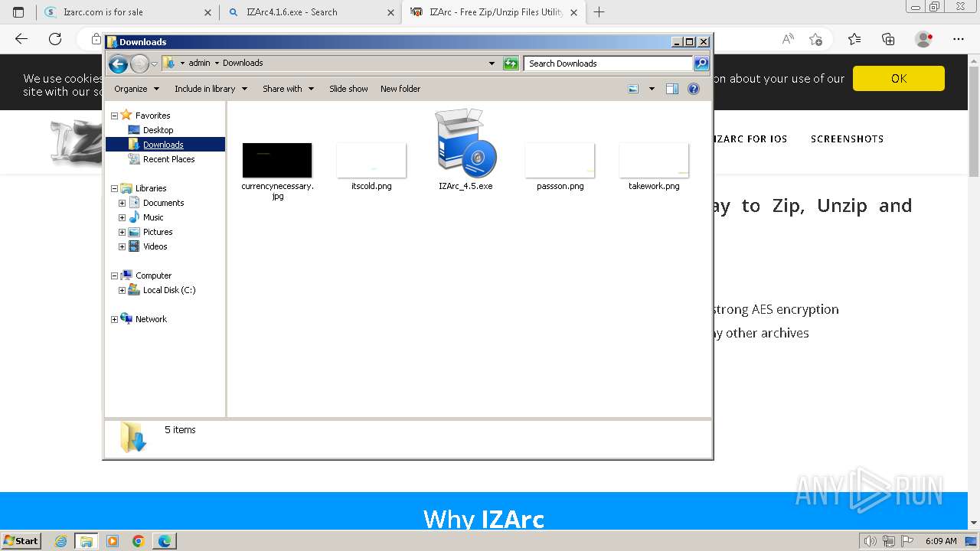Click the admin segment in address bar

pyautogui.click(x=199, y=64)
